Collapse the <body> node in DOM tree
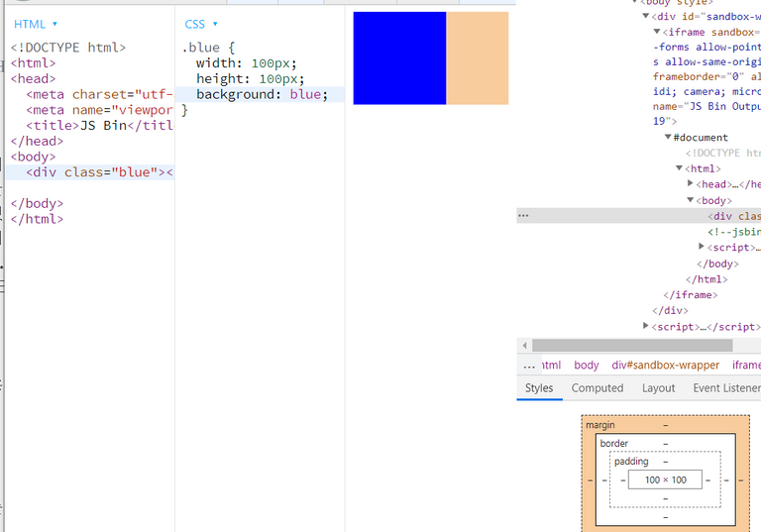 pos(690,200)
